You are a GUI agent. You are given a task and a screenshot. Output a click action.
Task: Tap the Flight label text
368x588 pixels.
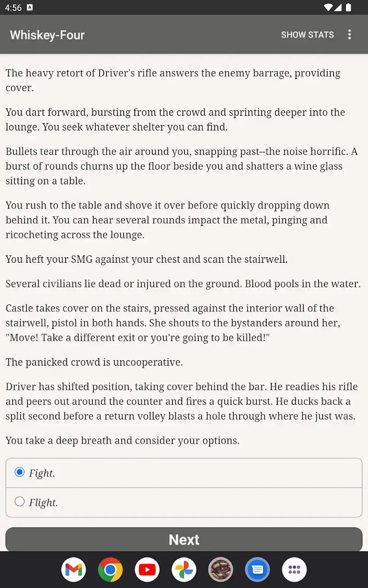[45, 503]
